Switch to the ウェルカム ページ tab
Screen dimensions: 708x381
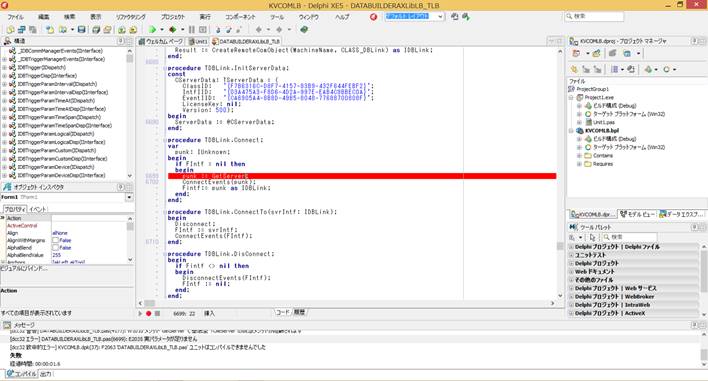pos(161,41)
